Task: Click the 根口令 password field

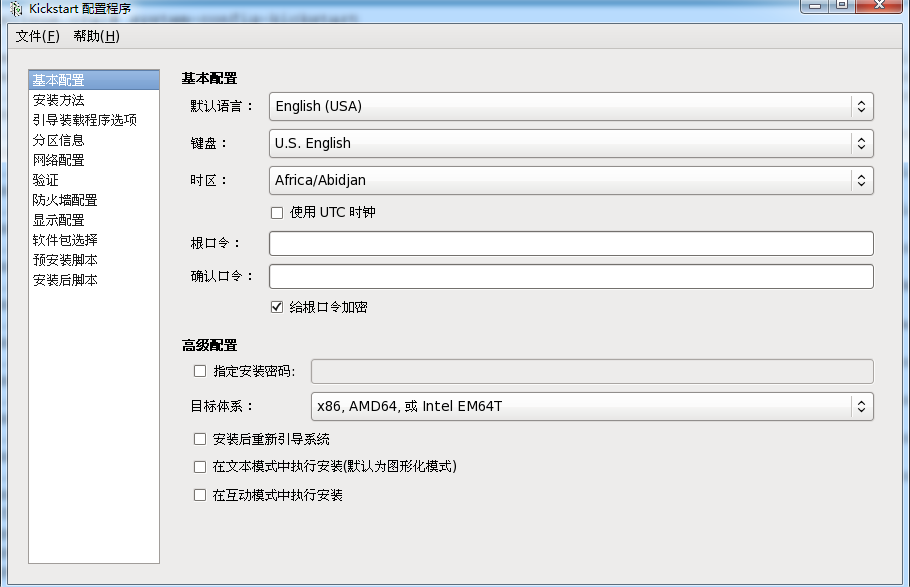Action: 571,243
